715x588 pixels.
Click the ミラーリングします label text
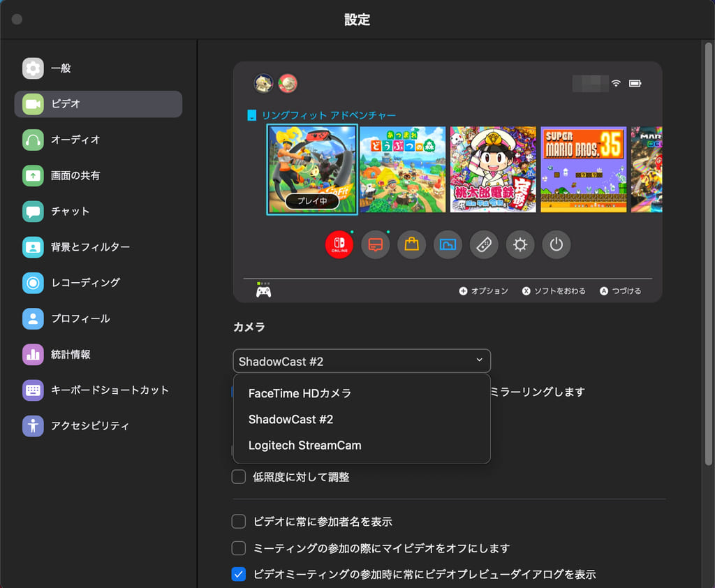(x=538, y=392)
